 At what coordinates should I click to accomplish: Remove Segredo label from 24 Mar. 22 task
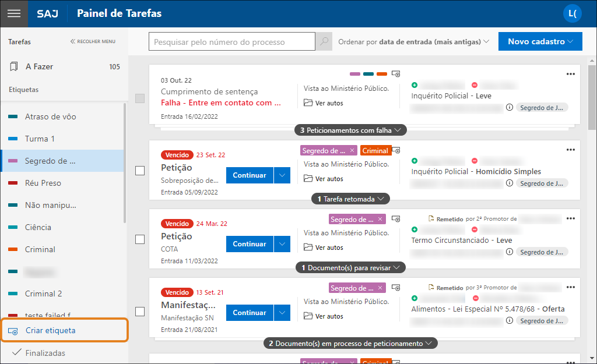380,219
